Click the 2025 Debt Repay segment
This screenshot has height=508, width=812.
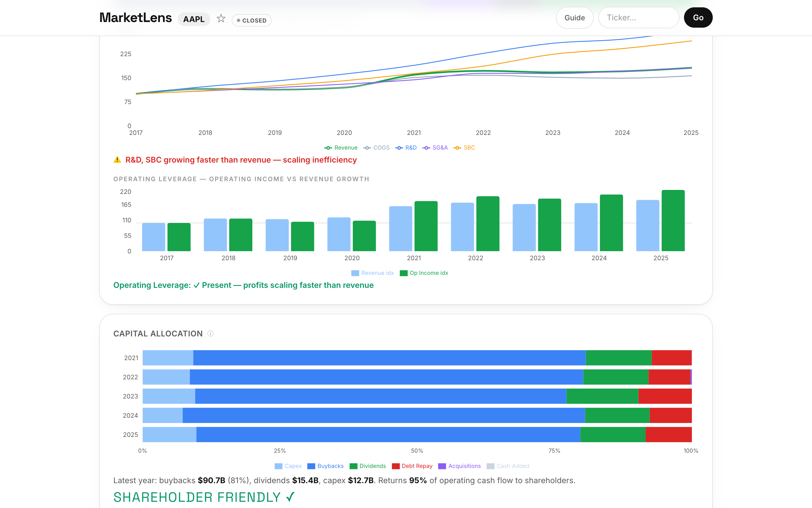(x=668, y=434)
